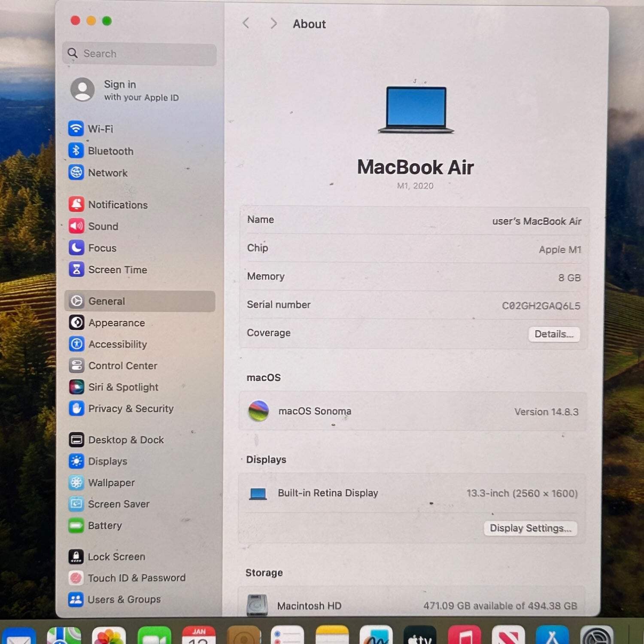Click the MacBook Air laptop image
This screenshot has width=644, height=644.
416,109
